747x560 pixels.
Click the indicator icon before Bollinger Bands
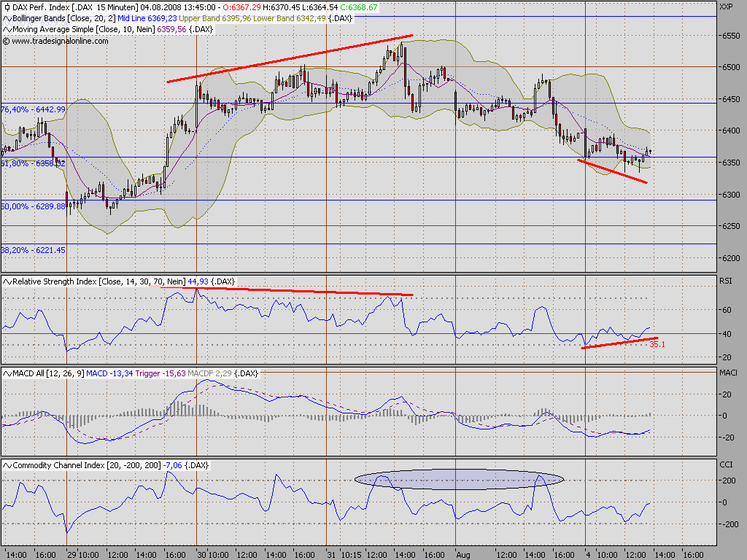point(7,18)
